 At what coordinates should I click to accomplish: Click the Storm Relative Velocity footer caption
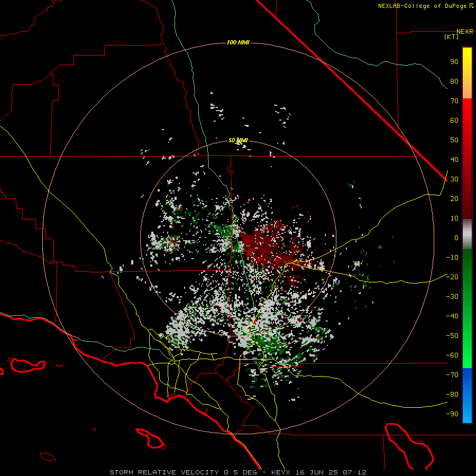click(238, 472)
